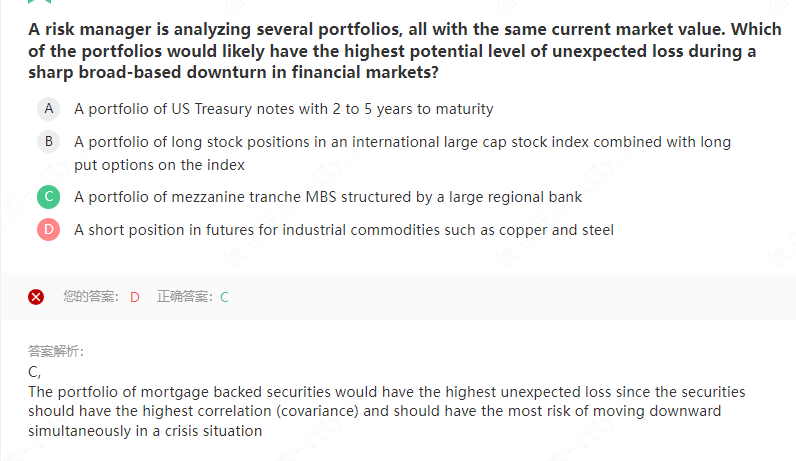Click the red D answer badge

(x=48, y=230)
